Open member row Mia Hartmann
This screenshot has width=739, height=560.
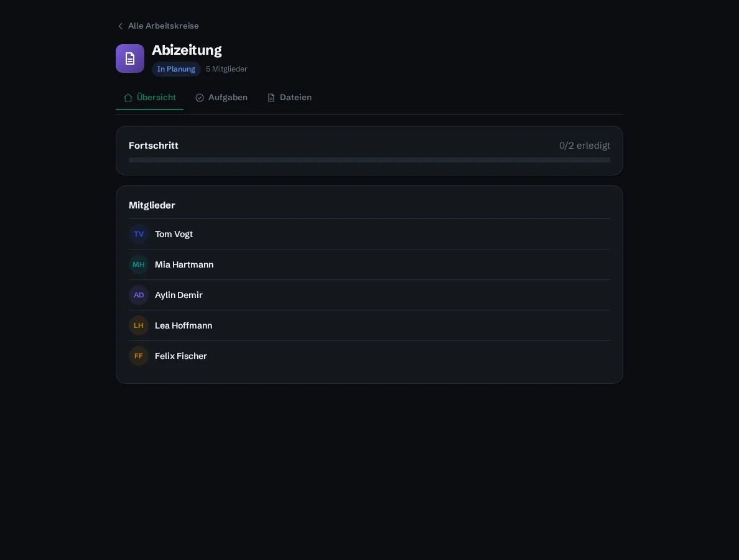pos(369,264)
